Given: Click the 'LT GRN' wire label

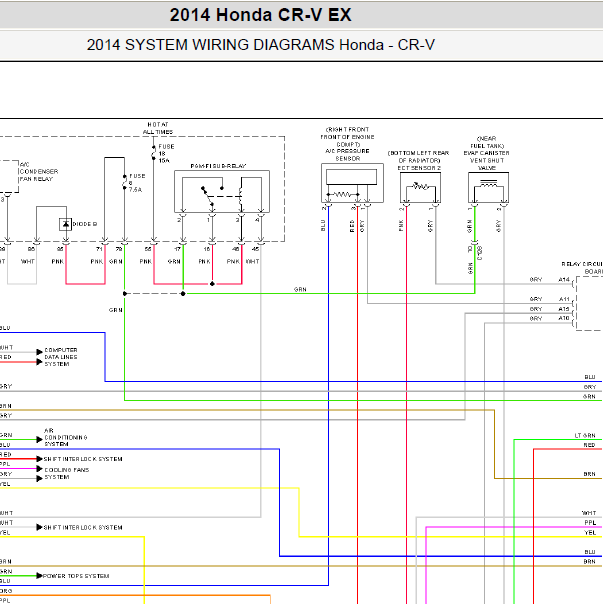Looking at the screenshot, I should (x=585, y=435).
